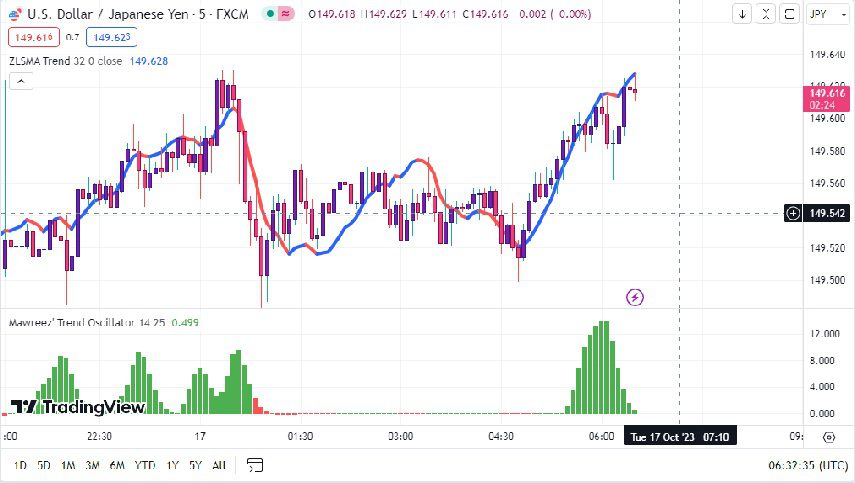
Task: Select the 1D time range
Action: click(x=20, y=465)
